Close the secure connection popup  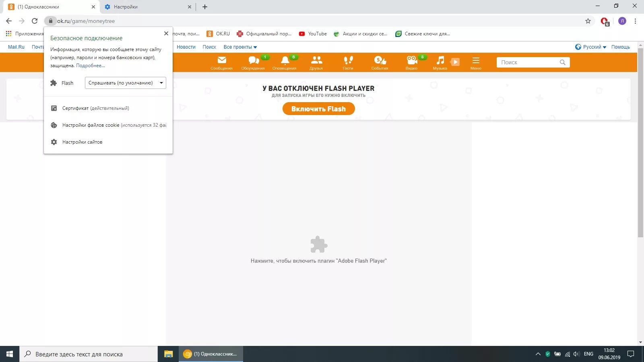tap(166, 33)
